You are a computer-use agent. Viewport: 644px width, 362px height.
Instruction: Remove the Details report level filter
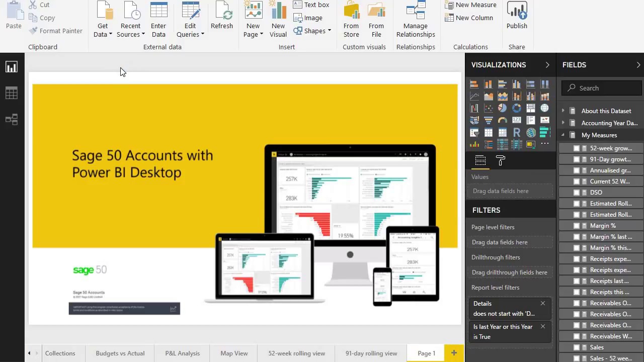543,303
